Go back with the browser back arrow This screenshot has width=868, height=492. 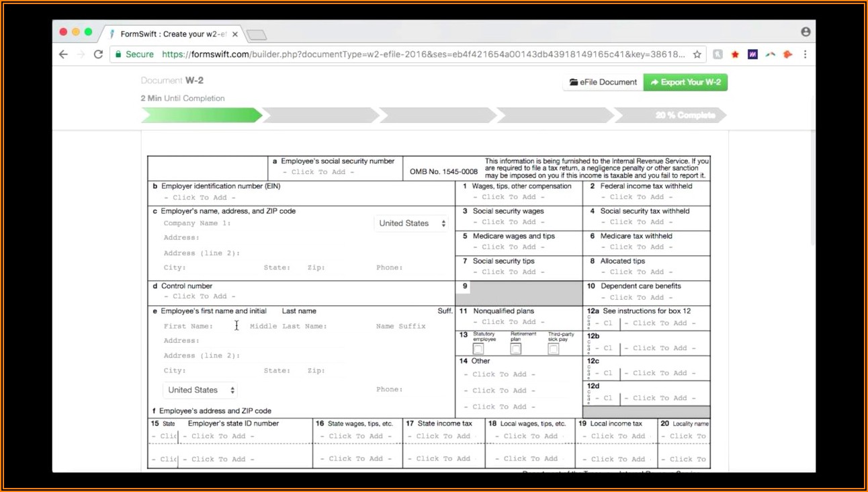(x=63, y=54)
